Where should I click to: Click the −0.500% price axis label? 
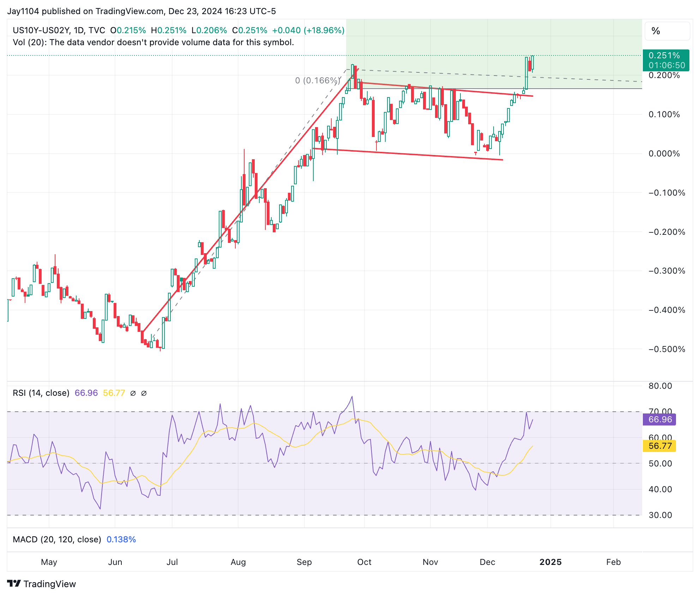coord(667,349)
